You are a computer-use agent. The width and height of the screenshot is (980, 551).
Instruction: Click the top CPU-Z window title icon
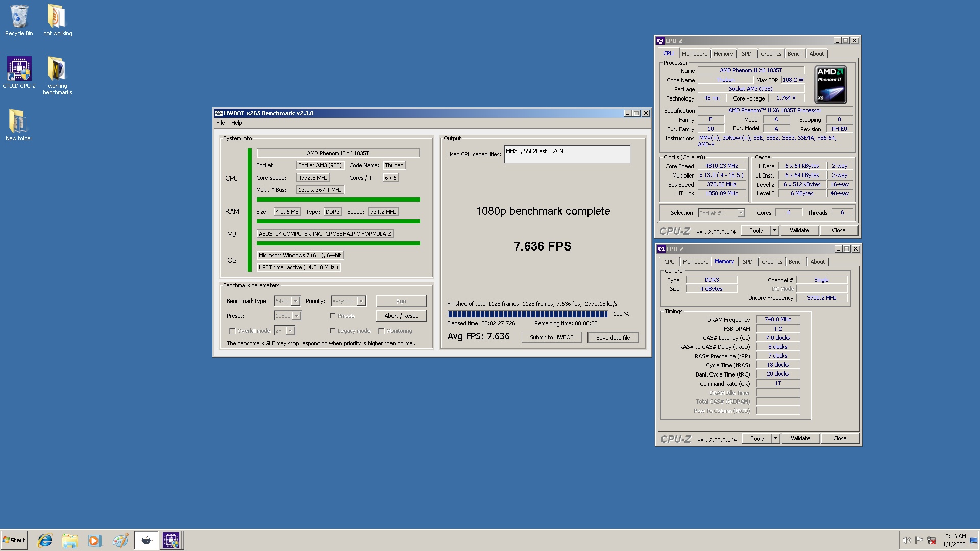point(660,41)
